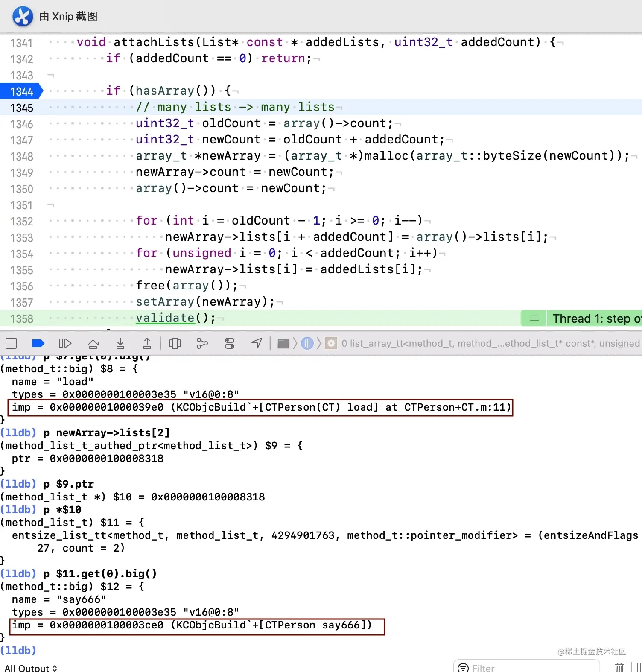
Task: Click gutter line number 1345
Action: 21,108
